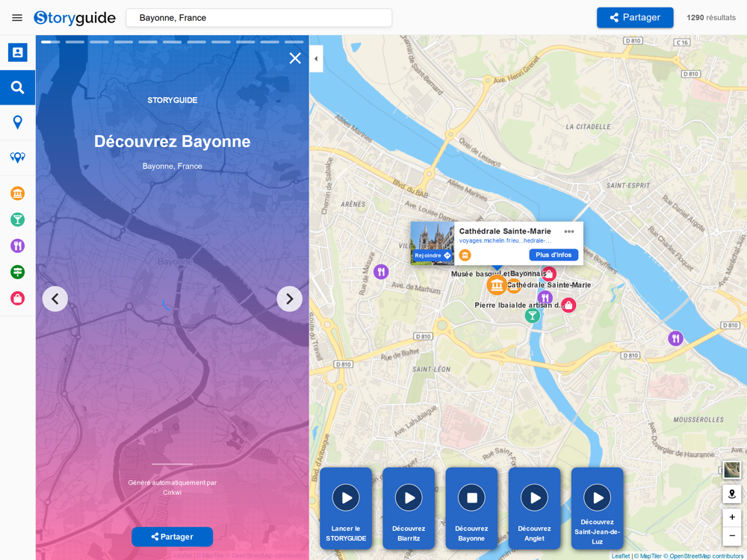Viewport: 747px width, 560px height.
Task: Collapse the side panel with the arrow tab
Action: pos(316,58)
